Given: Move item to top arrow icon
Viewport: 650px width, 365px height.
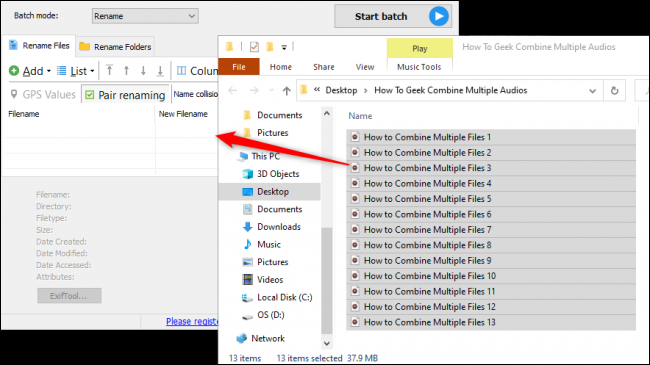Looking at the screenshot, I should [109, 71].
